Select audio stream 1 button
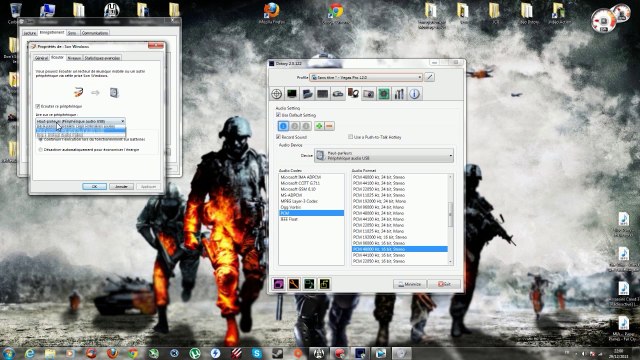640x360 pixels. click(x=283, y=126)
